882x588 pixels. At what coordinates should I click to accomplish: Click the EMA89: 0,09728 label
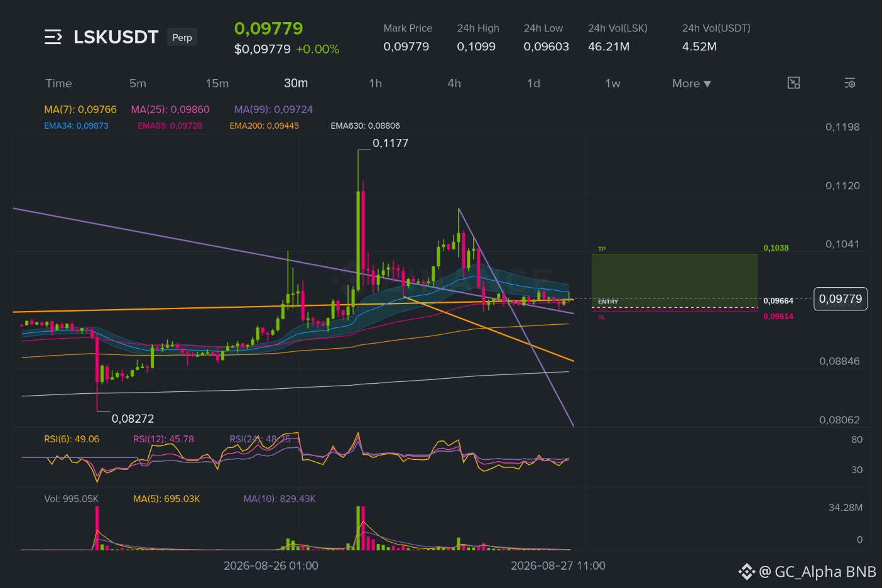coord(170,126)
